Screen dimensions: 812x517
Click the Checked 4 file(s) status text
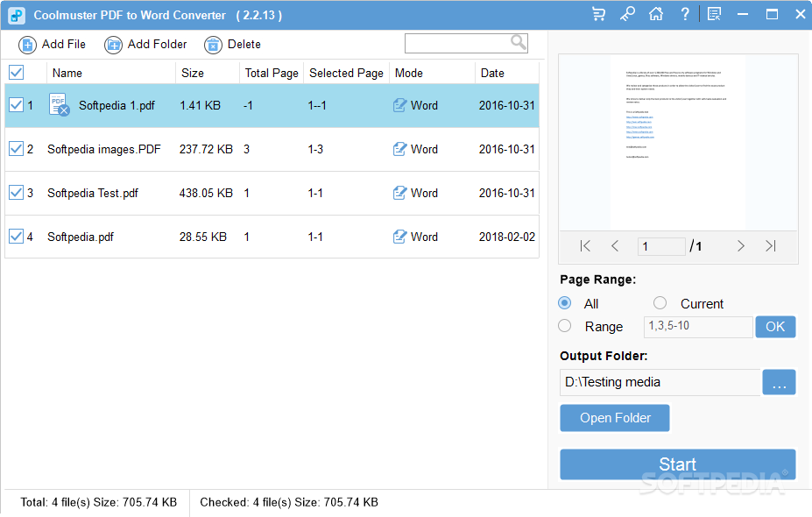tap(289, 502)
